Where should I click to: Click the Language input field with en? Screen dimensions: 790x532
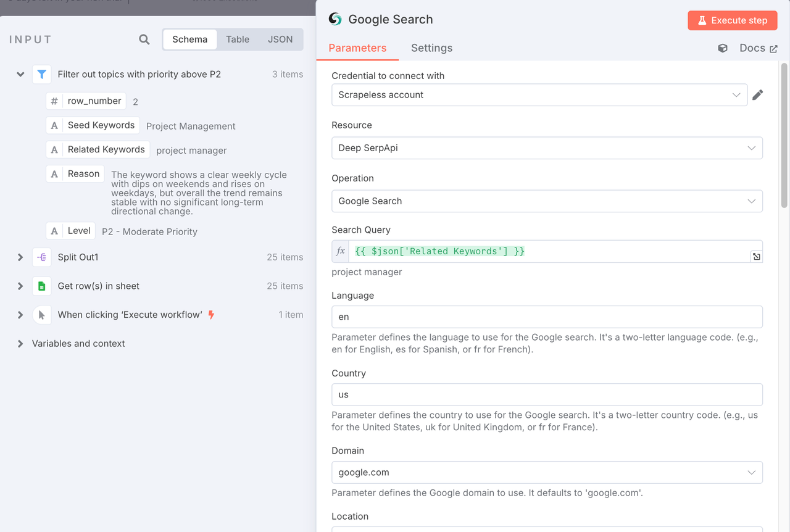pyautogui.click(x=547, y=317)
